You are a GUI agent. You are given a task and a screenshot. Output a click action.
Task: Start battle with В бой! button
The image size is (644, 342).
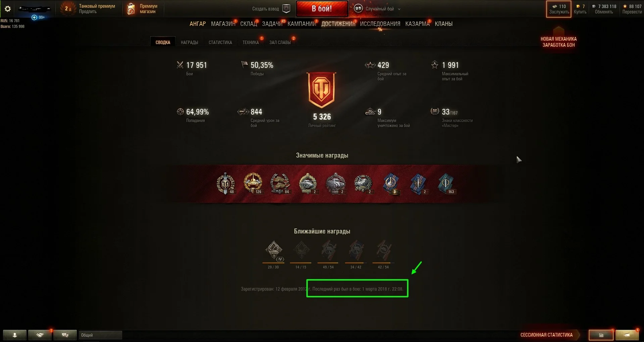[x=322, y=9]
